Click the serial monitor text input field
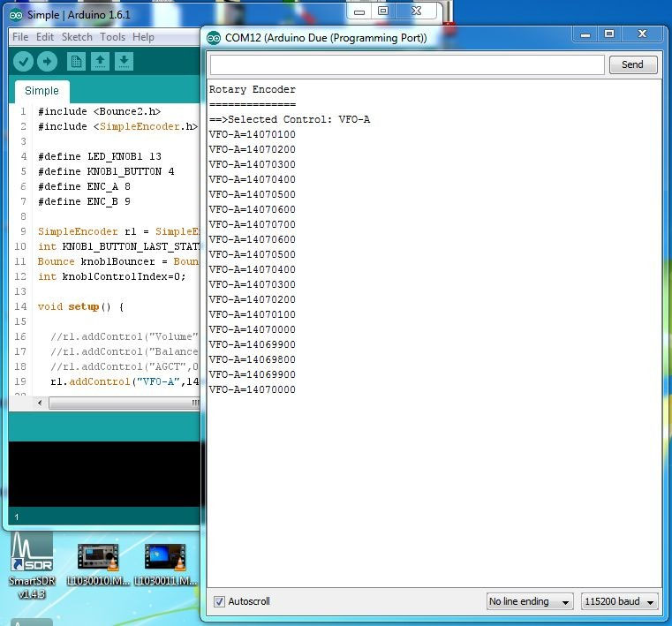Viewport: 672px width, 626px height. coord(407,64)
